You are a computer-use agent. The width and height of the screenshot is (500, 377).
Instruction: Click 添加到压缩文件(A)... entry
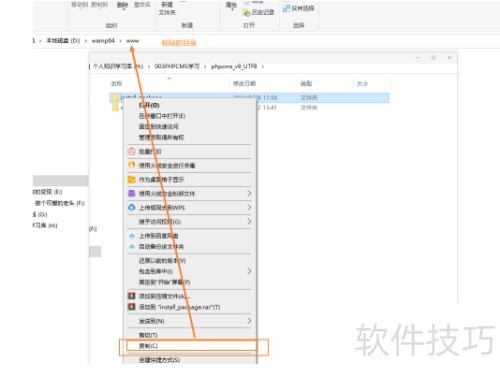click(165, 296)
